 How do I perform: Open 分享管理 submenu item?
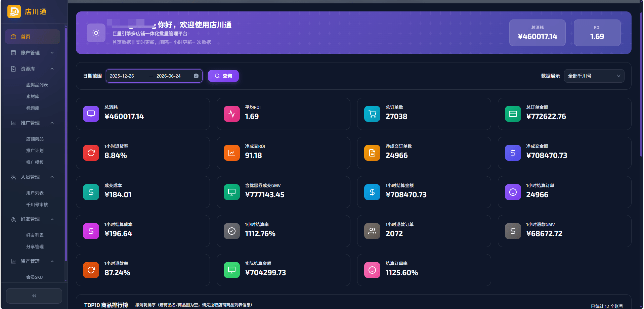(35, 247)
